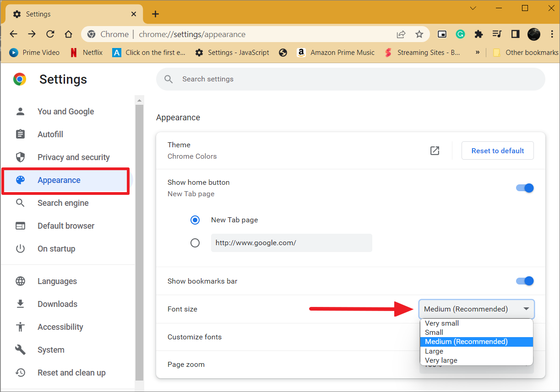The width and height of the screenshot is (560, 392).
Task: Click the sidebar vertical scrollbar
Action: (140, 242)
